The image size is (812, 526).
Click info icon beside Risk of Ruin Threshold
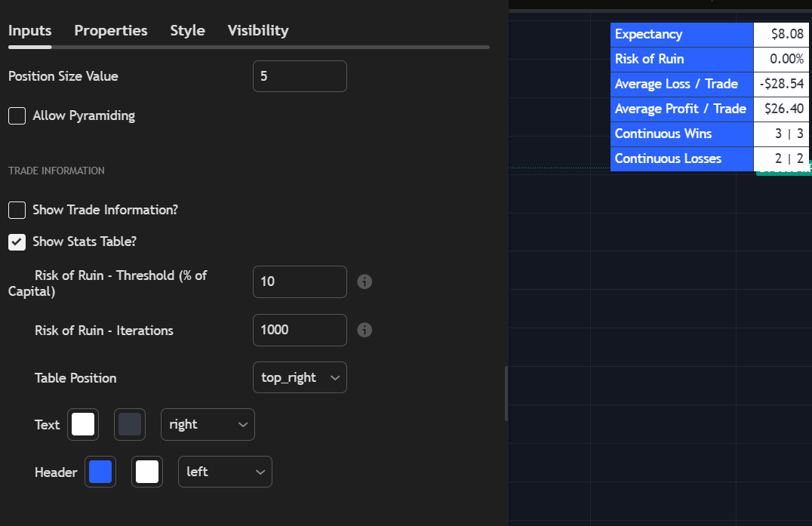point(364,281)
